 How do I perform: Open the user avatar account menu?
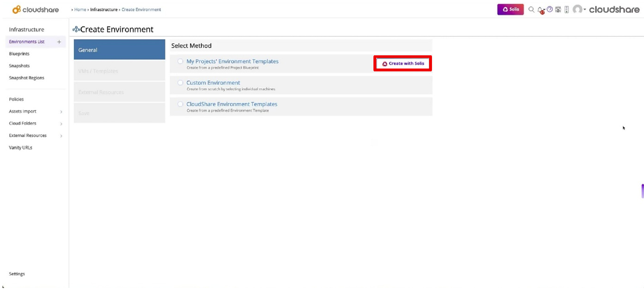point(577,9)
